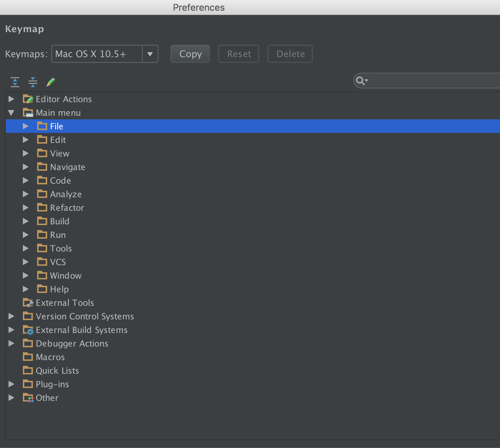Image resolution: width=500 pixels, height=448 pixels.
Task: Select the Quick Lists category
Action: (57, 370)
